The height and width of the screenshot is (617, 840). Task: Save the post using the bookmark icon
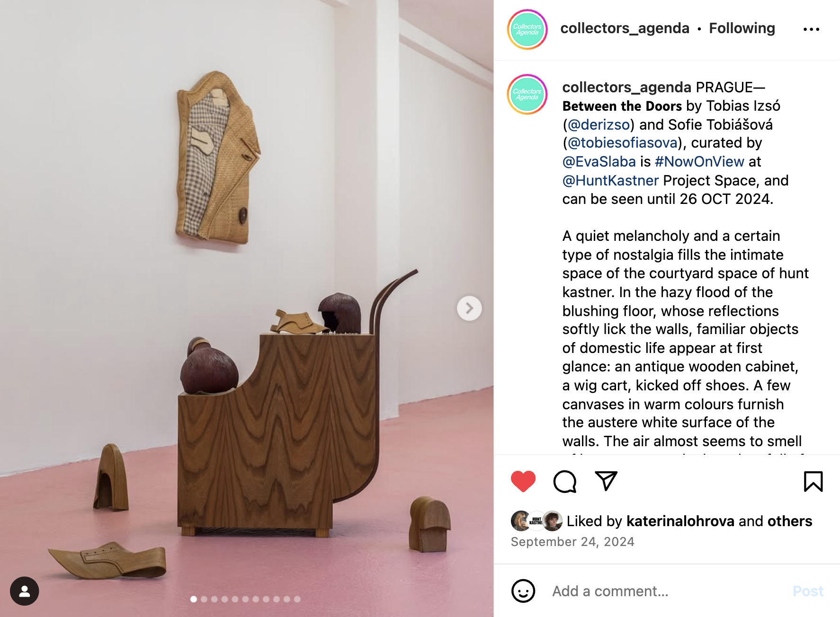(813, 482)
